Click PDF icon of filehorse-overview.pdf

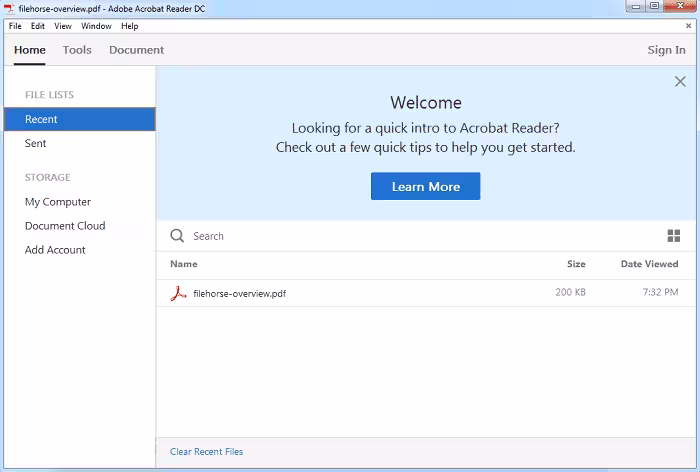pos(178,293)
